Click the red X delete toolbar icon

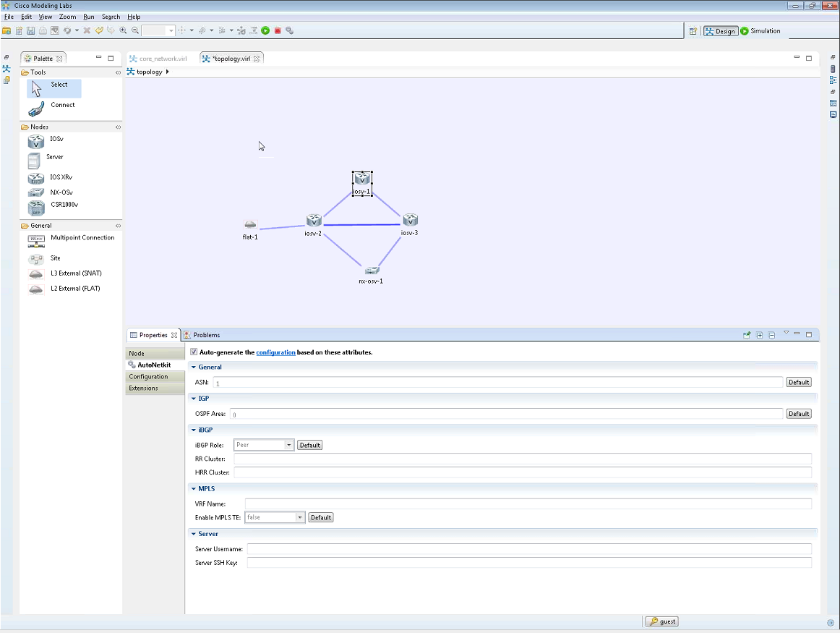87,31
